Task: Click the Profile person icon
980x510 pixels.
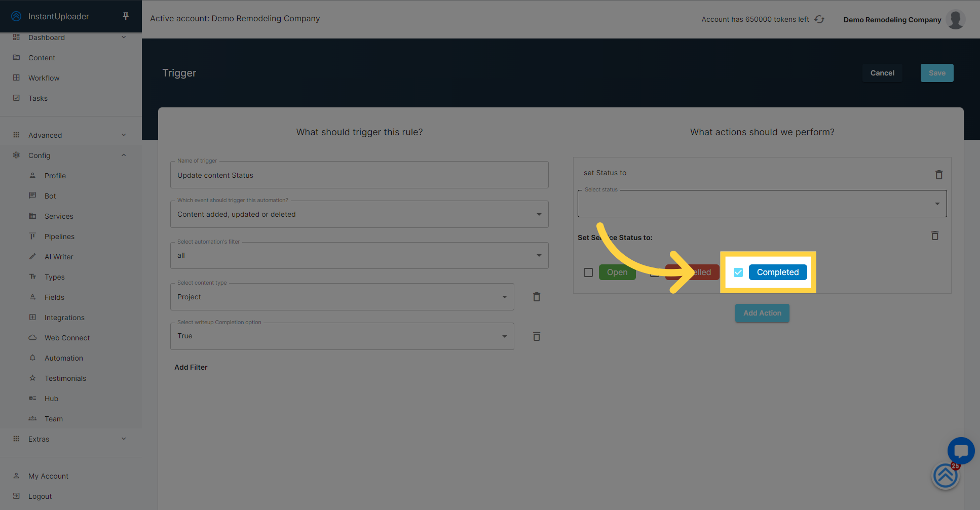Action: pos(32,175)
